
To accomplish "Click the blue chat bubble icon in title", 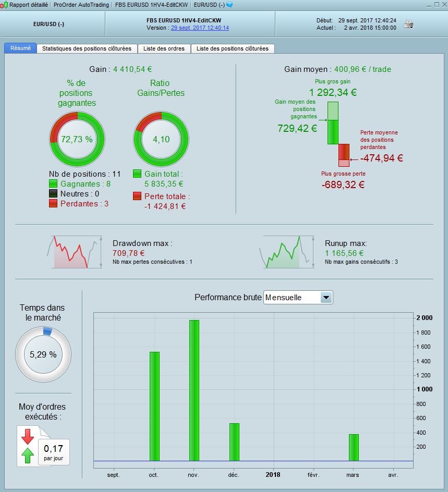I will tap(229, 5).
